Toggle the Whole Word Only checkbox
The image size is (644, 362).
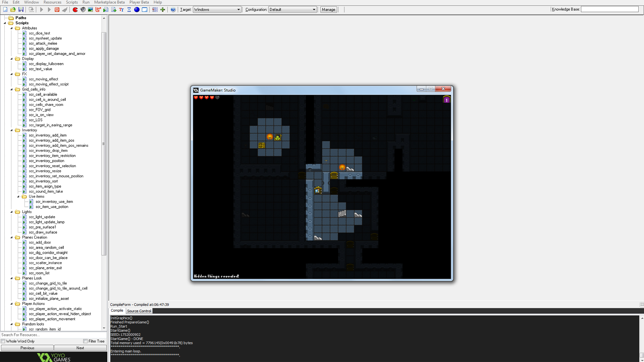point(3,341)
